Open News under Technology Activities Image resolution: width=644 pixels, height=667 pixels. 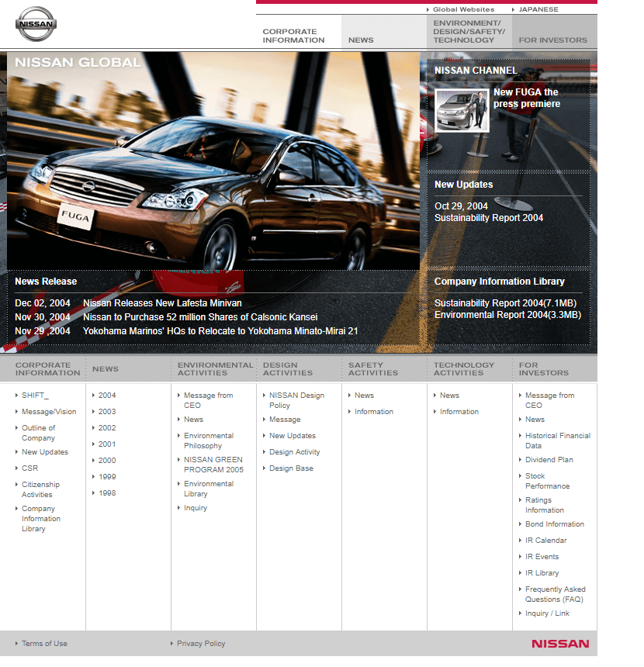pyautogui.click(x=449, y=396)
